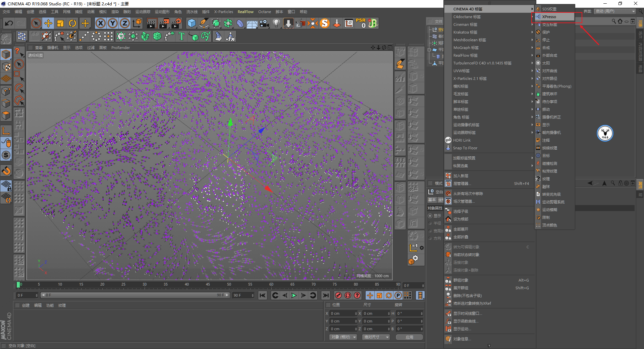This screenshot has height=349, width=644.
Task: Click the fx effector icon
Action: 230,36
